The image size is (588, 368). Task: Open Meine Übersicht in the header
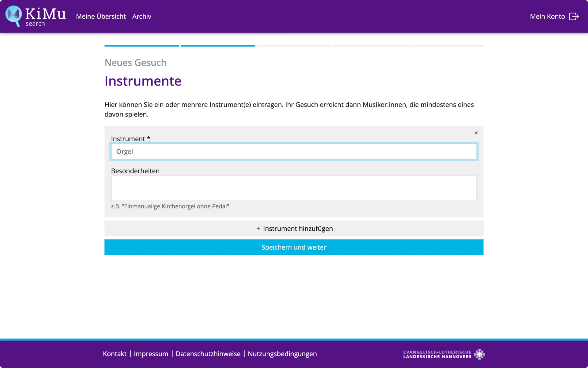[101, 16]
